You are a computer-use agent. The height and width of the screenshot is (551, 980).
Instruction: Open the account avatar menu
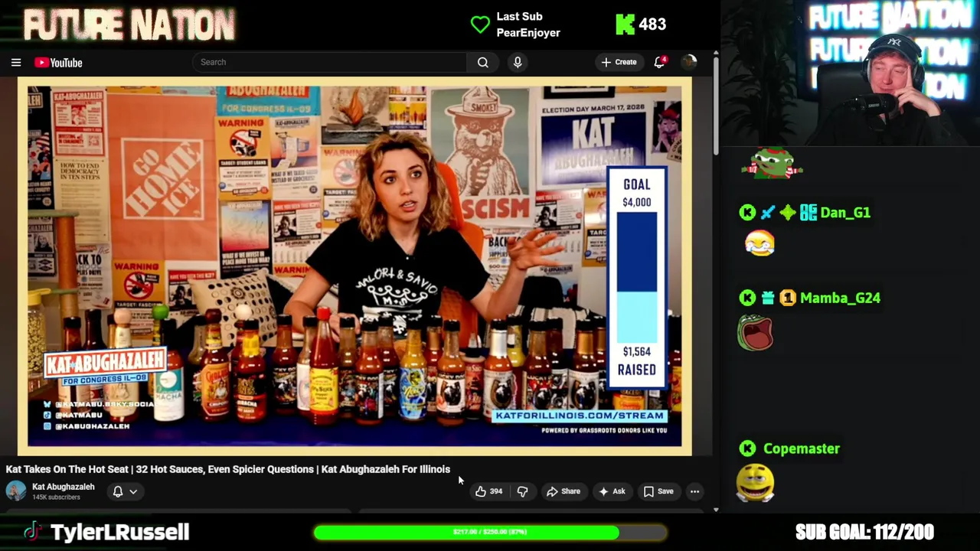(689, 62)
